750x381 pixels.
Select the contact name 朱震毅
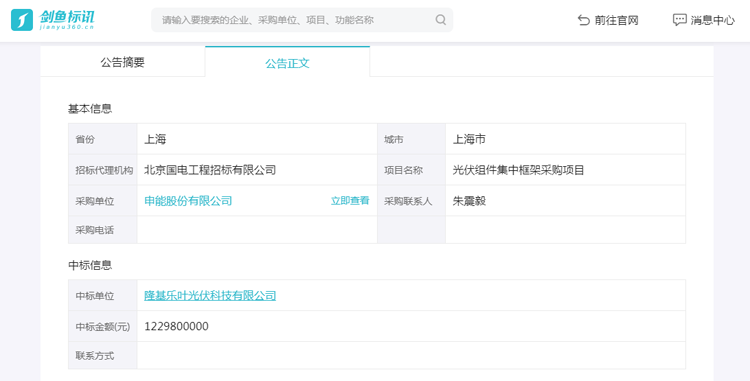coord(469,201)
